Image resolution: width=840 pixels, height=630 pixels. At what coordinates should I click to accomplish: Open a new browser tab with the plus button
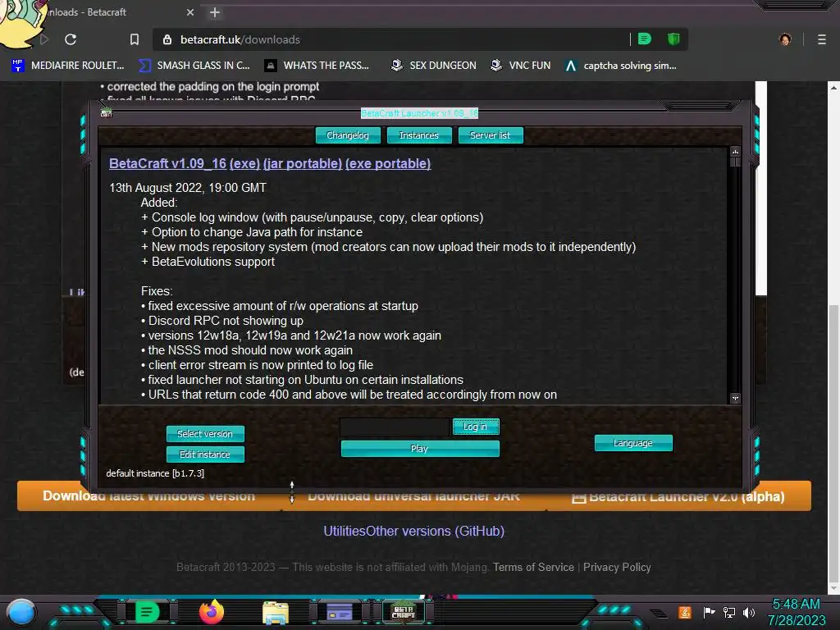point(215,12)
